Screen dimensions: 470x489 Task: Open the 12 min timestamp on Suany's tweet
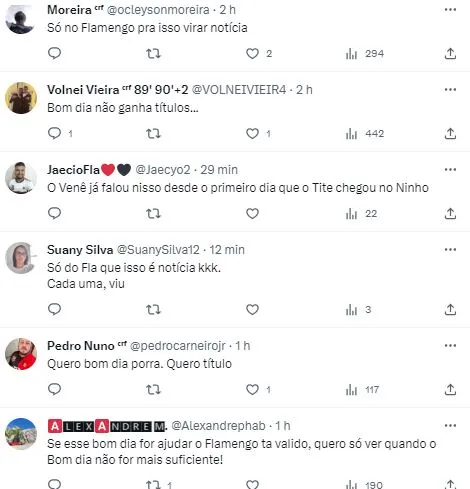coord(227,250)
